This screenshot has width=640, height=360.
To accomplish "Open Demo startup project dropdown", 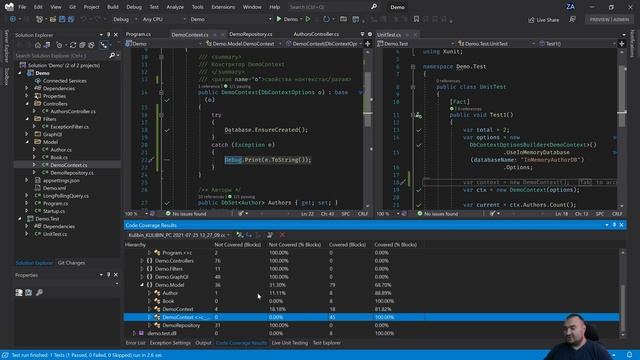I will pyautogui.click(x=230, y=19).
